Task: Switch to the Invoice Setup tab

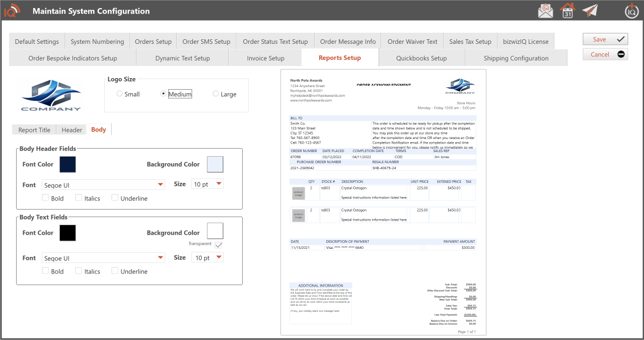Action: 265,58
